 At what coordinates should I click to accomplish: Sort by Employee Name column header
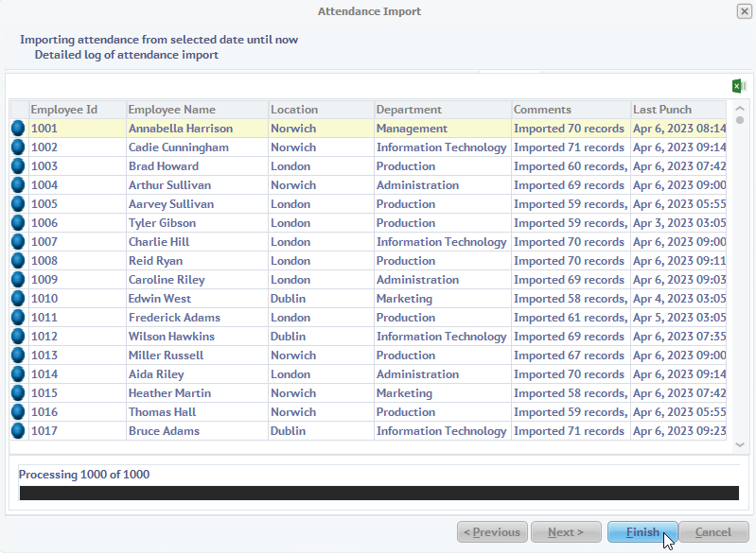coord(197,110)
